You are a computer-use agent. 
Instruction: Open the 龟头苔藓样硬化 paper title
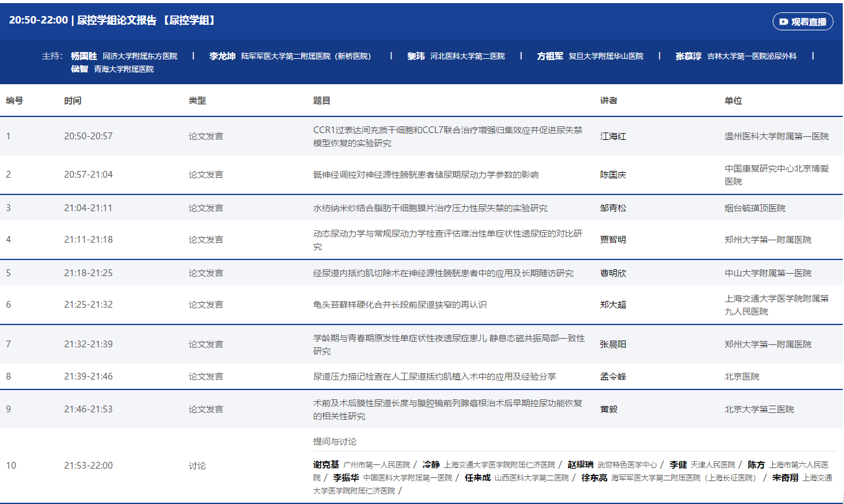click(400, 305)
